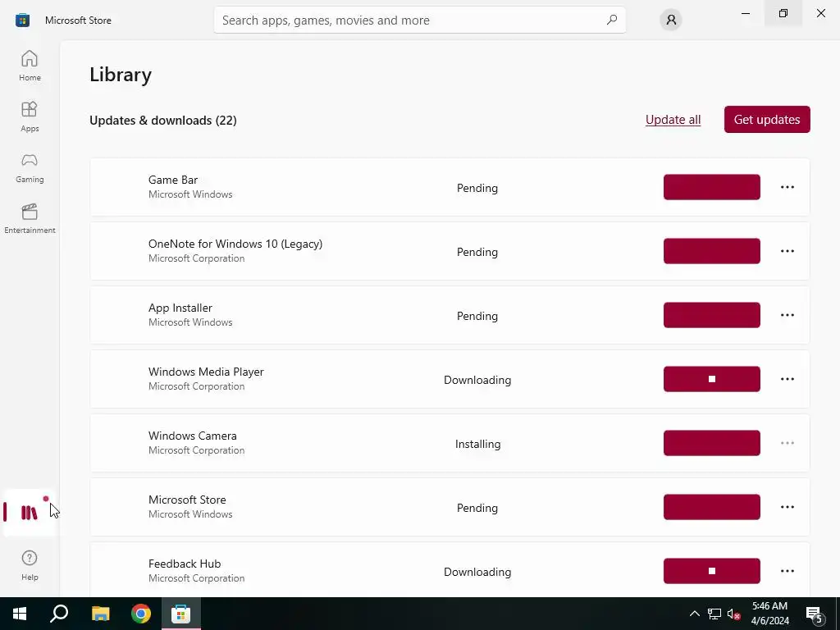The image size is (840, 630).
Task: Click the search magnifier icon
Action: (x=611, y=20)
